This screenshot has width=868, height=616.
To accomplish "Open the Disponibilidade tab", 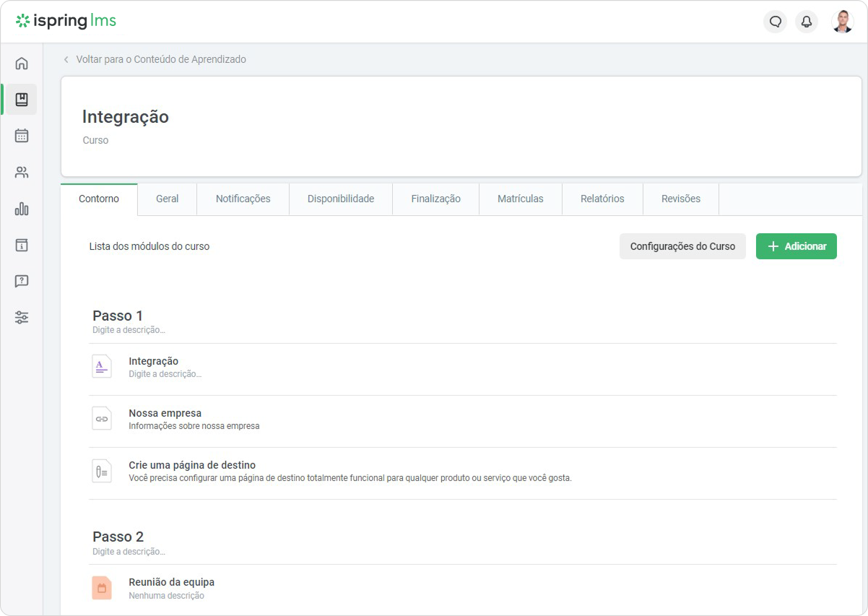I will pyautogui.click(x=340, y=199).
